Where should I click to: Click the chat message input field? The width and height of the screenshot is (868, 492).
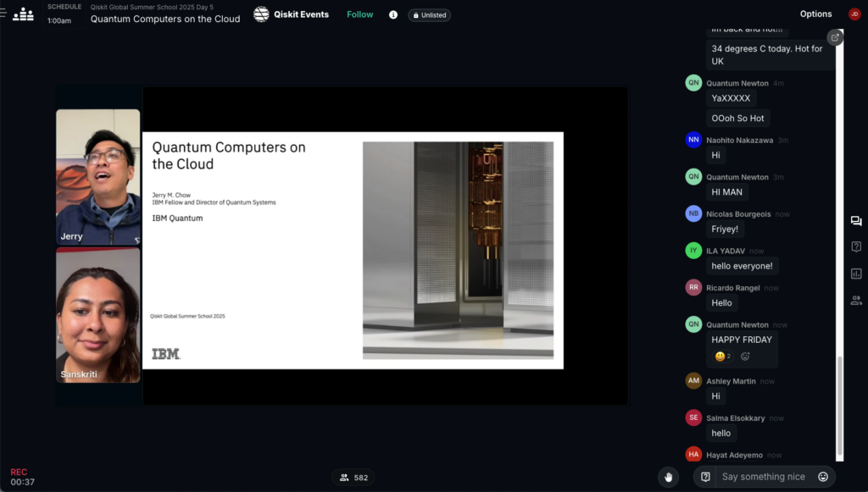pyautogui.click(x=764, y=477)
